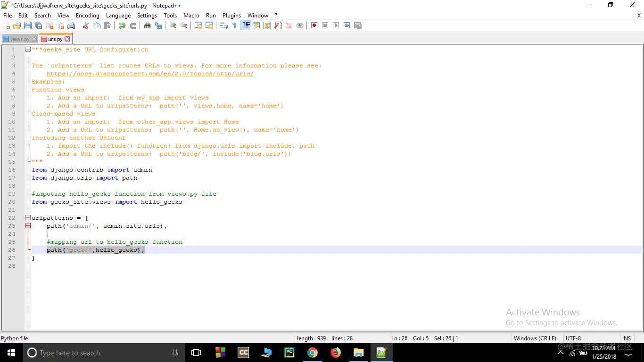The image size is (644, 362).
Task: Toggle the Document Map panel
Action: [x=267, y=25]
